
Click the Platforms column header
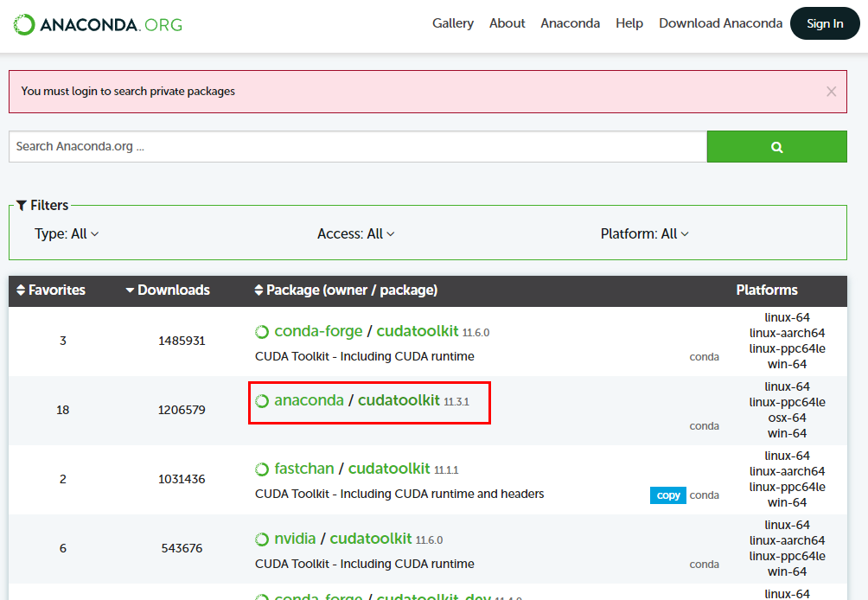(767, 290)
